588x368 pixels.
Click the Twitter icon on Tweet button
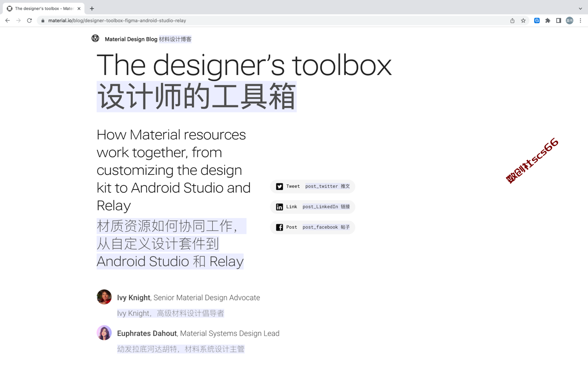[x=279, y=186]
